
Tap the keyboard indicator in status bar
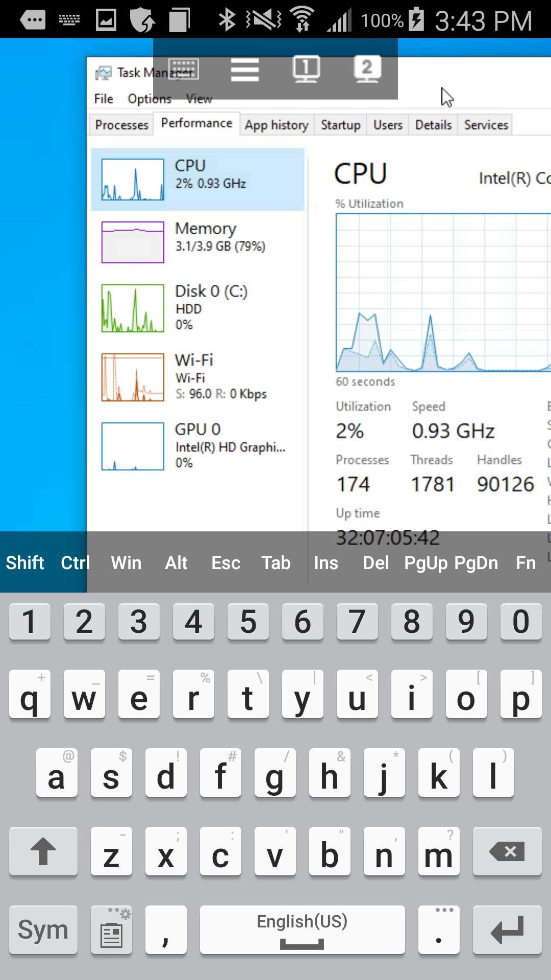[69, 20]
